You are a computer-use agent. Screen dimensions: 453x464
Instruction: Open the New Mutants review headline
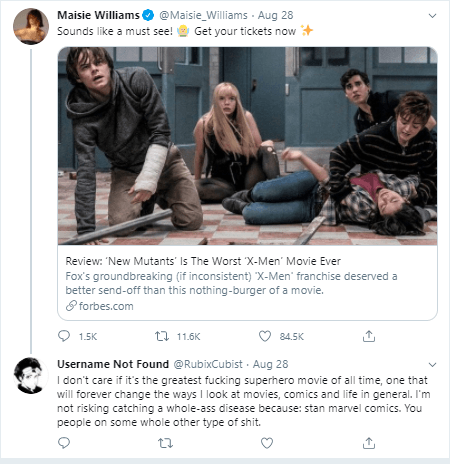[x=203, y=261]
